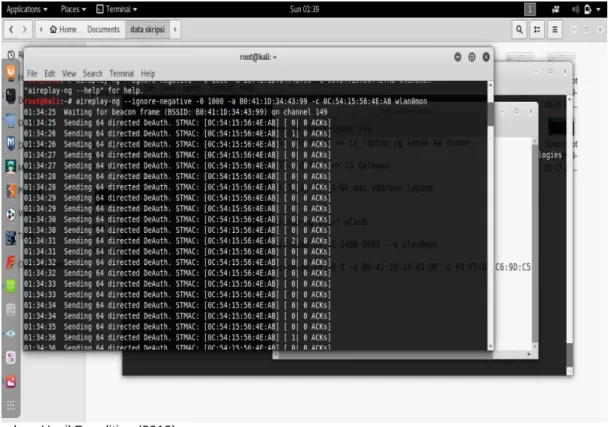
Task: Open the terminal View menu
Action: [69, 73]
